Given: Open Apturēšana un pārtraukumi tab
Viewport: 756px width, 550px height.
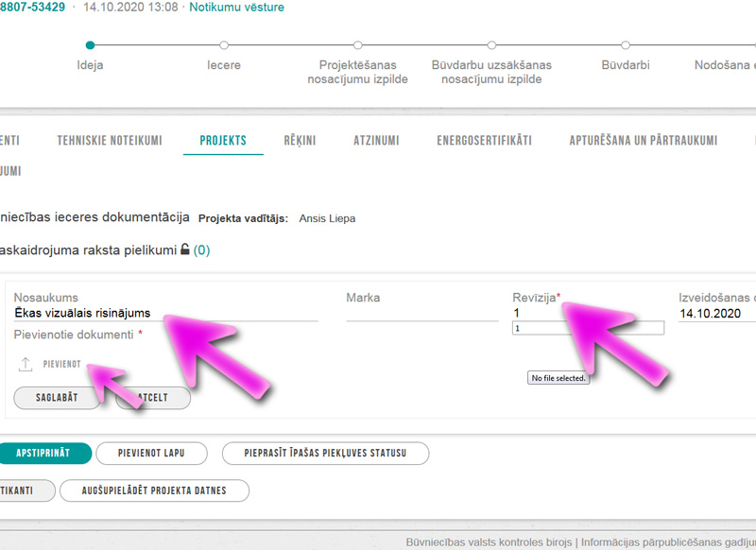Looking at the screenshot, I should click(x=643, y=141).
